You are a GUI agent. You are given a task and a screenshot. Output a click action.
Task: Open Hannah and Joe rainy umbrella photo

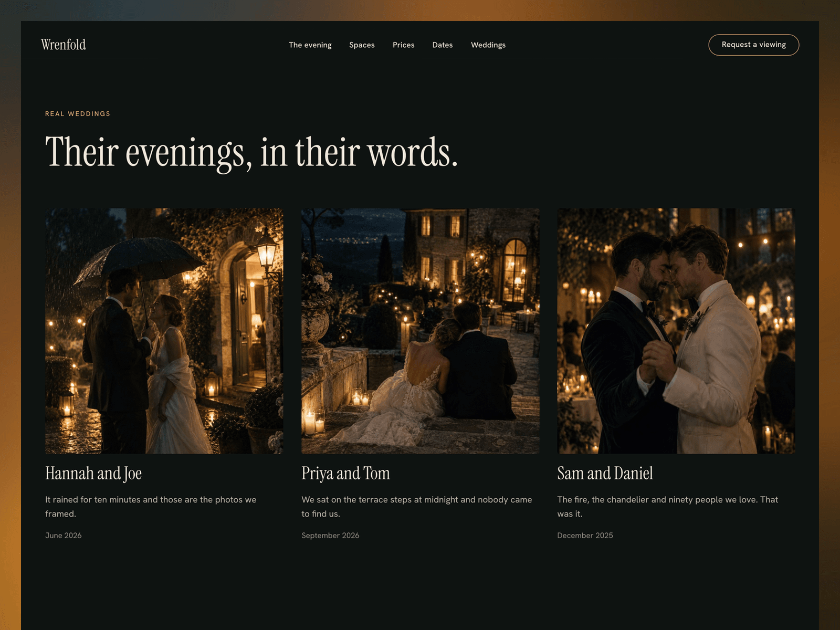164,331
